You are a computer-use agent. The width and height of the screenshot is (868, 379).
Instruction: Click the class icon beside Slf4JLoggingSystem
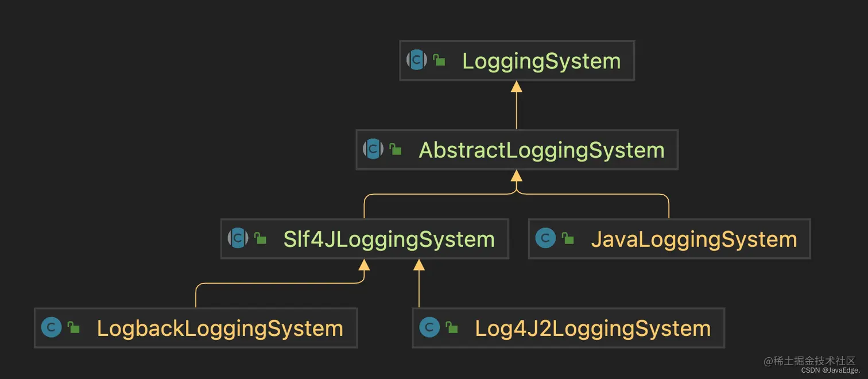click(238, 238)
